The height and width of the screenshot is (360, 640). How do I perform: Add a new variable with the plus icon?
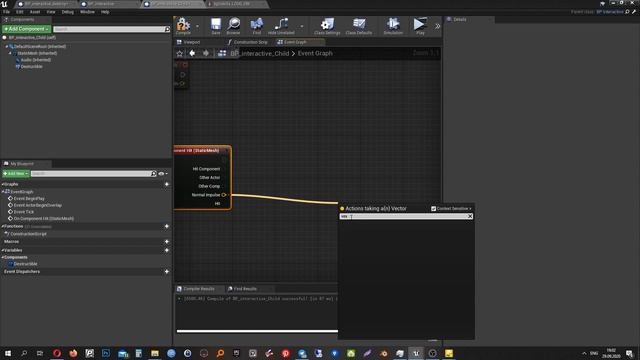point(167,250)
